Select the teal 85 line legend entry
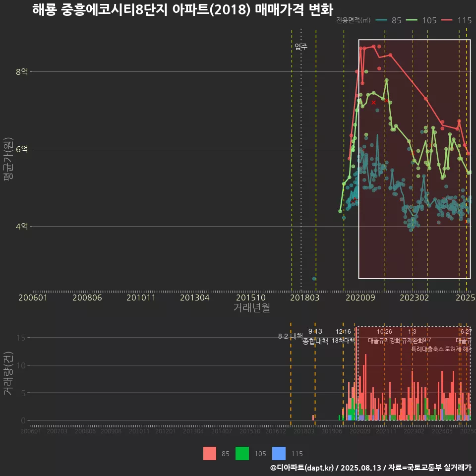 coord(389,20)
